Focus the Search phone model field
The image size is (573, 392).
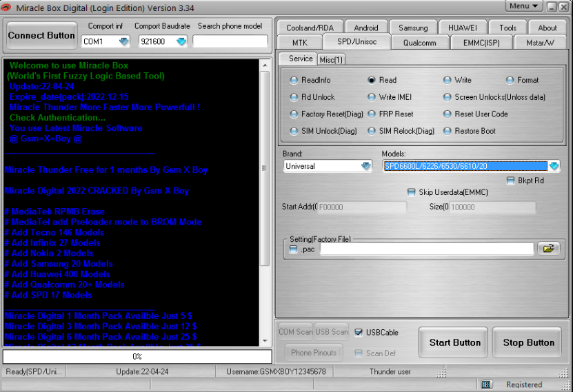[230, 41]
